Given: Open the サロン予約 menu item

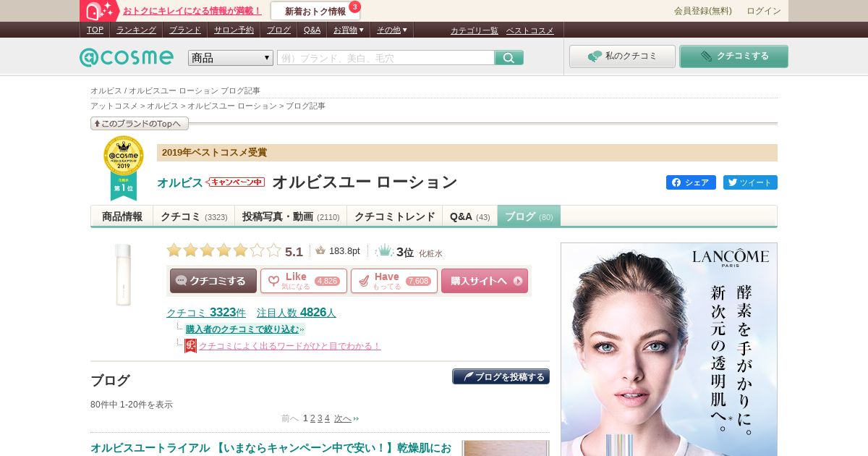Looking at the screenshot, I should click(234, 30).
